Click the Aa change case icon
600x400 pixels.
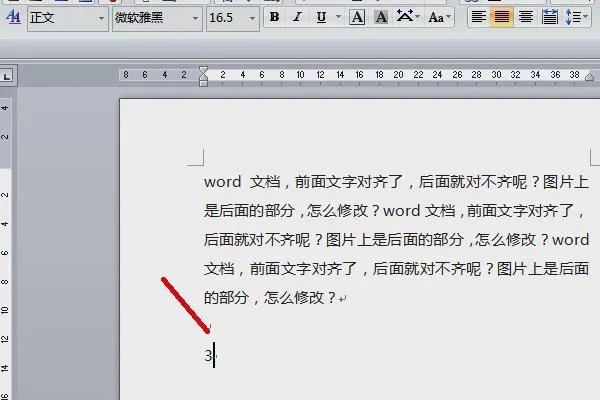click(436, 17)
